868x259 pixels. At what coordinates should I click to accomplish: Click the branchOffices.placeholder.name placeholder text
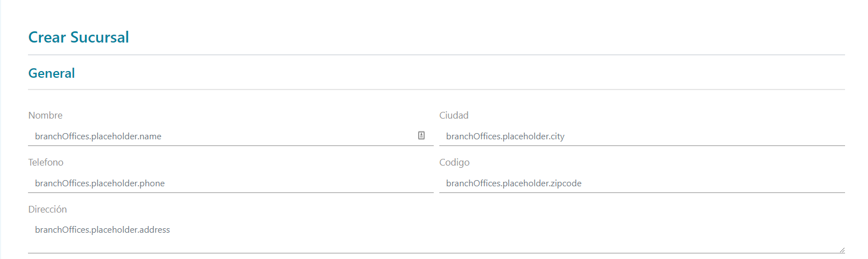pyautogui.click(x=98, y=136)
